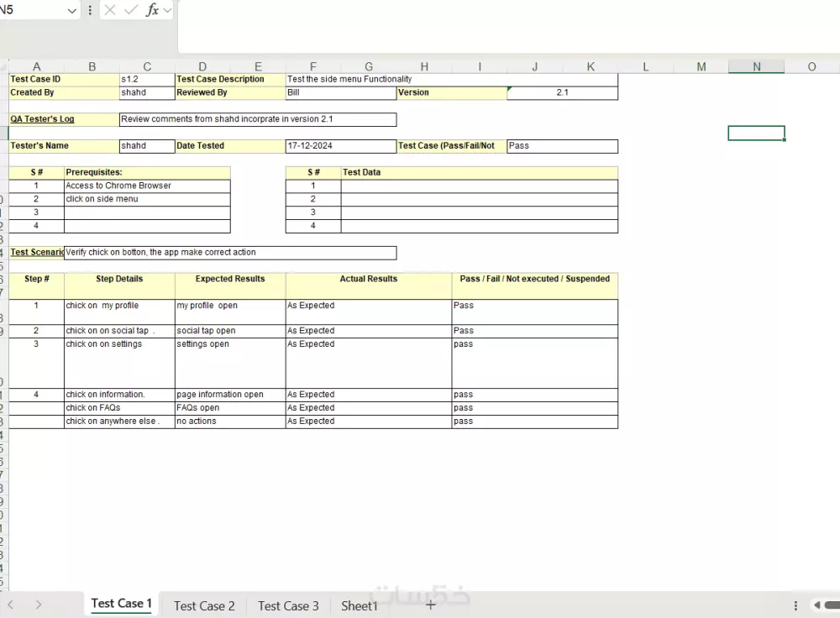The width and height of the screenshot is (840, 618).
Task: Open sheet tab bar options dots
Action: [x=795, y=605]
